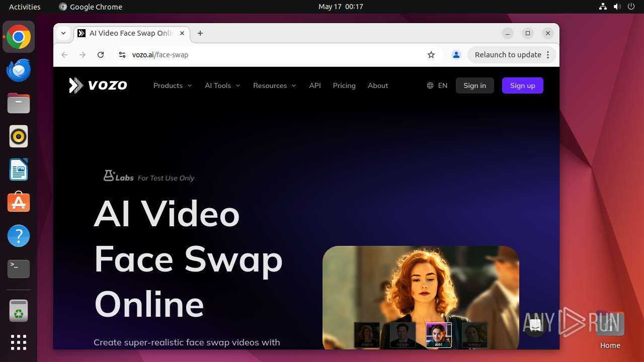644x362 pixels.
Task: Open Google Chrome from the dock
Action: click(x=19, y=37)
